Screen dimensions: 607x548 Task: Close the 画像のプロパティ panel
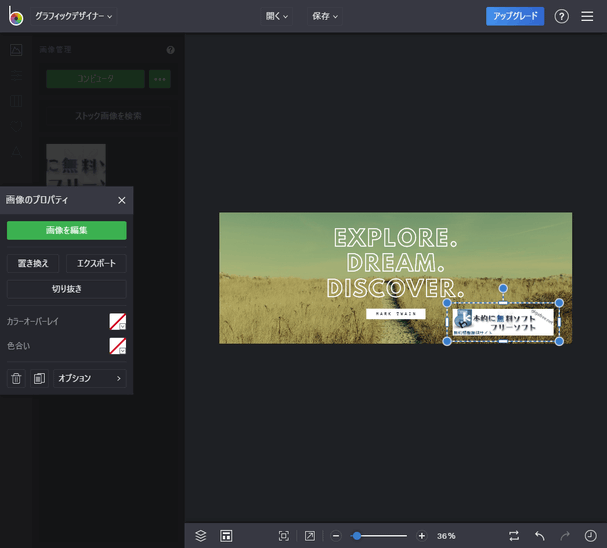point(122,200)
